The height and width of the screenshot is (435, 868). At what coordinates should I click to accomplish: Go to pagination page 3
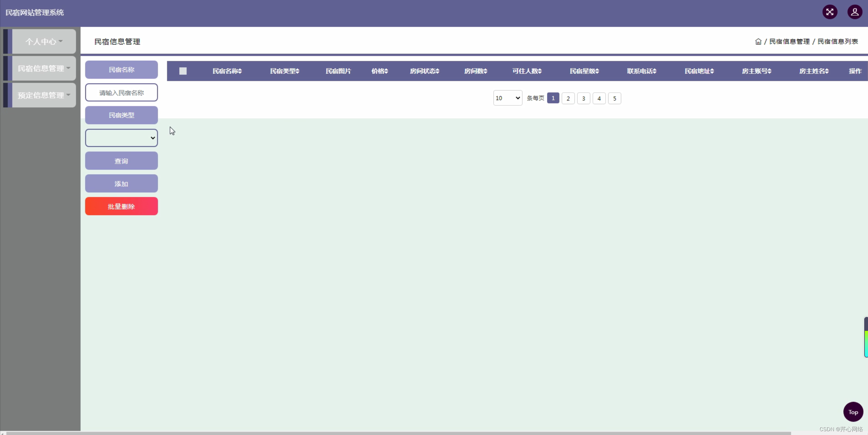coord(583,98)
